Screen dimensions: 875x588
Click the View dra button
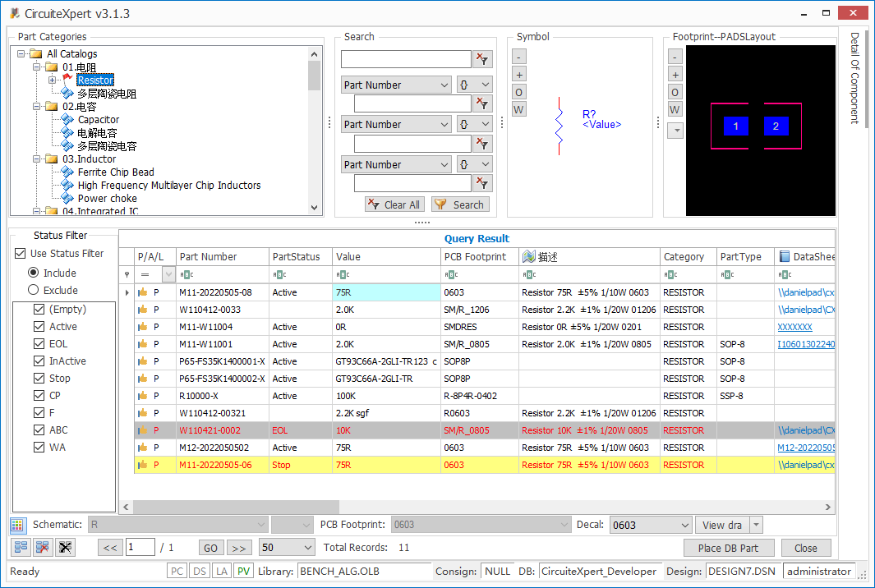click(722, 525)
